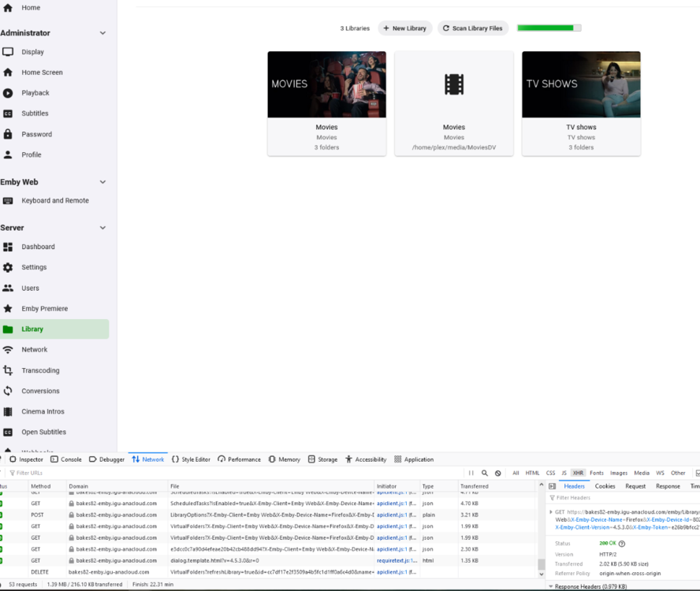The image size is (700, 591).
Task: Show the Response panel tab
Action: pyautogui.click(x=668, y=486)
